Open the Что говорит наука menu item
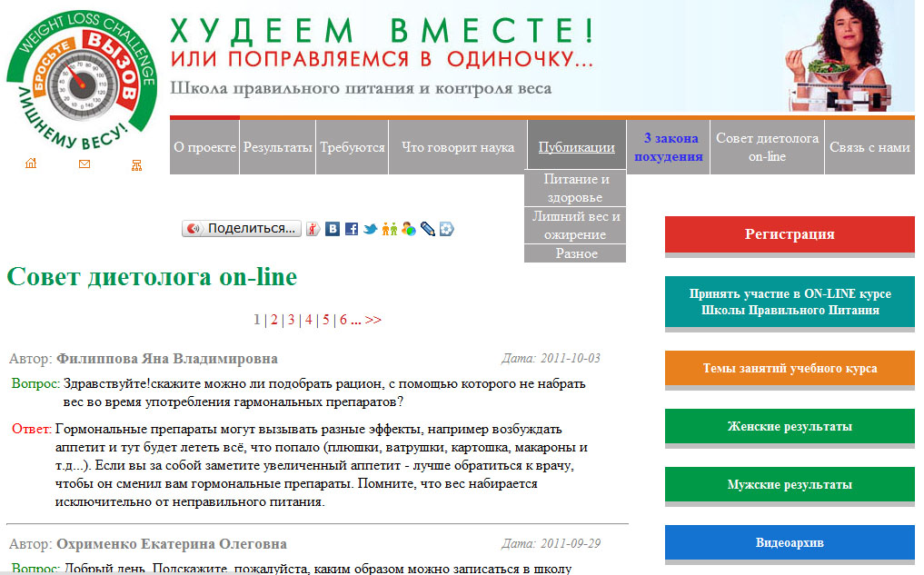 coord(458,147)
